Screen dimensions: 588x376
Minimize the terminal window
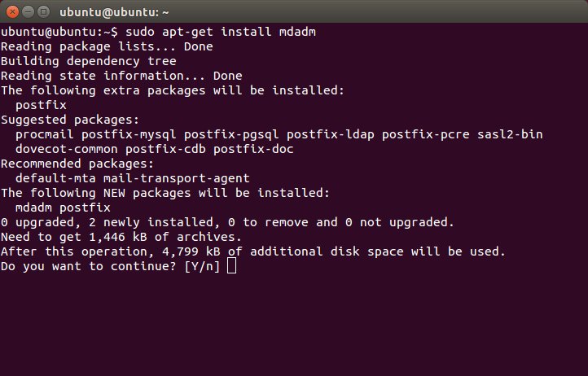pos(29,12)
